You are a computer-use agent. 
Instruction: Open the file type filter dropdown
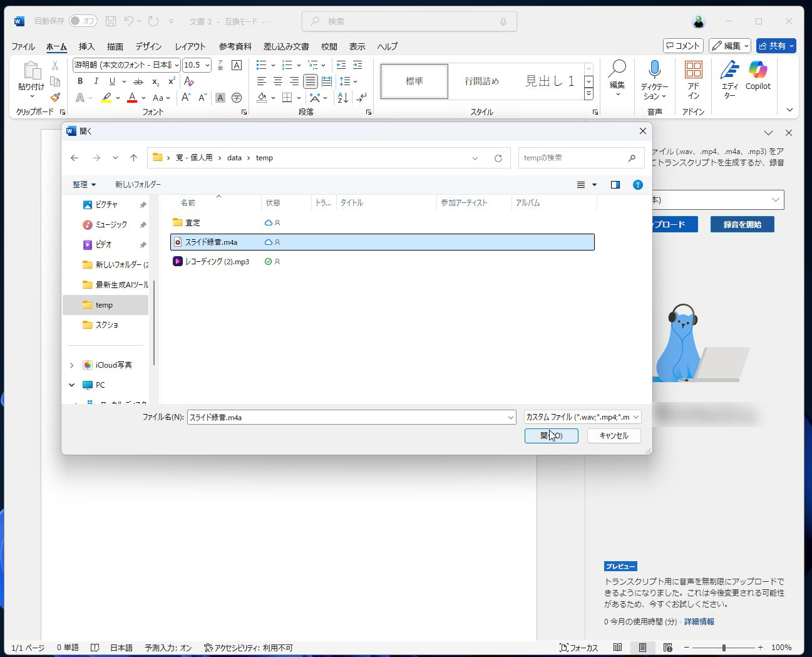pos(582,417)
